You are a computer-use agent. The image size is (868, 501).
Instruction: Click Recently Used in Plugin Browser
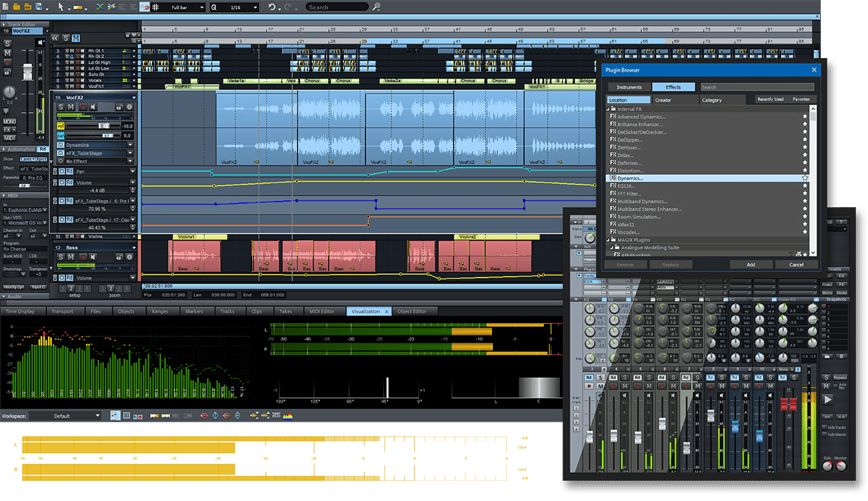[770, 99]
